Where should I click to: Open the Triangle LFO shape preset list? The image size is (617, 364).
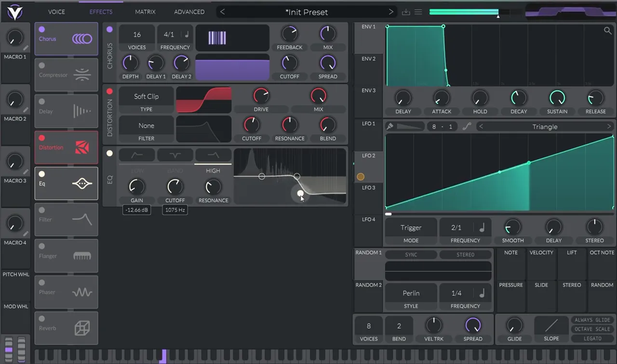pos(545,127)
